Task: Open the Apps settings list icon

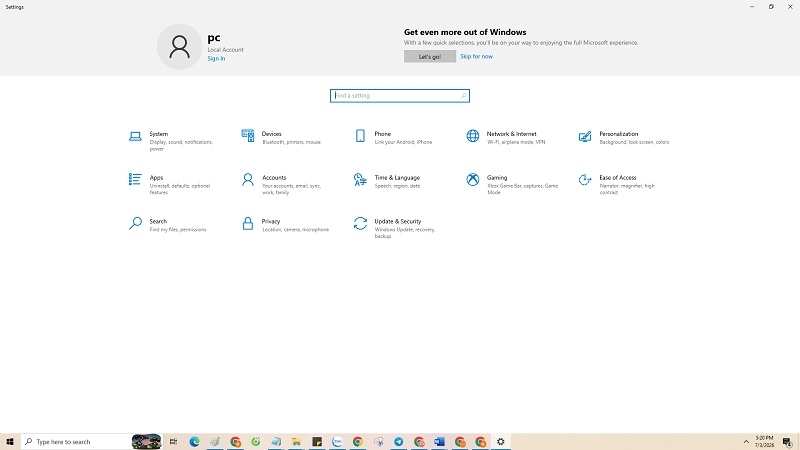Action: [x=135, y=179]
